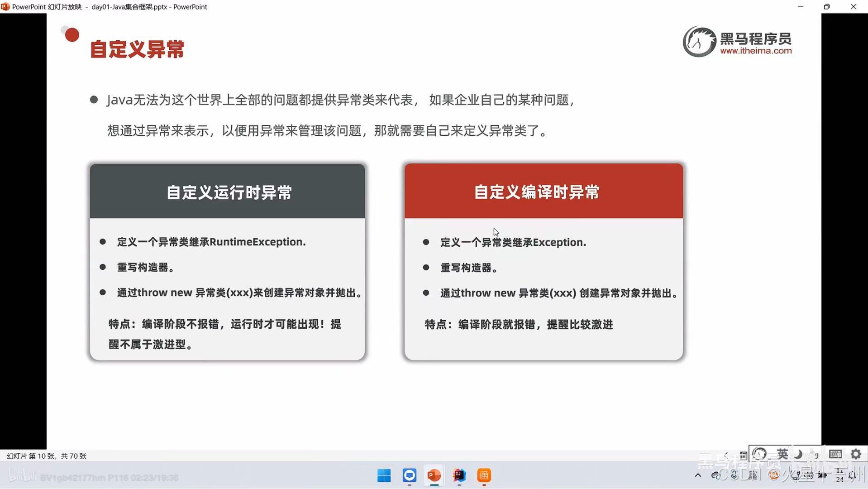This screenshot has width=868, height=489.
Task: Open the input method settings gear
Action: pos(855,454)
